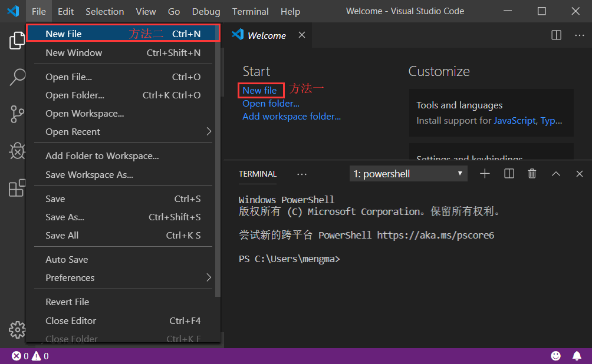Viewport: 592px width, 364px height.
Task: Open the terminal selector showing 1: powershell
Action: click(408, 173)
